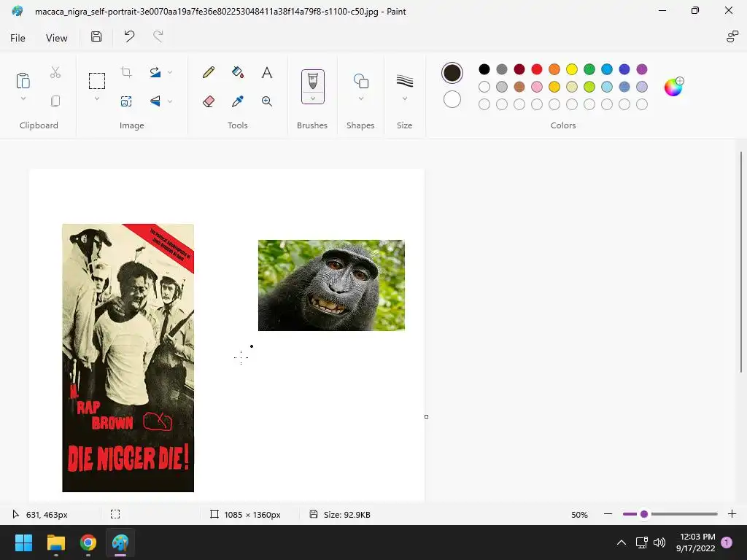Expand the Brushes dropdown chevron

[312, 98]
